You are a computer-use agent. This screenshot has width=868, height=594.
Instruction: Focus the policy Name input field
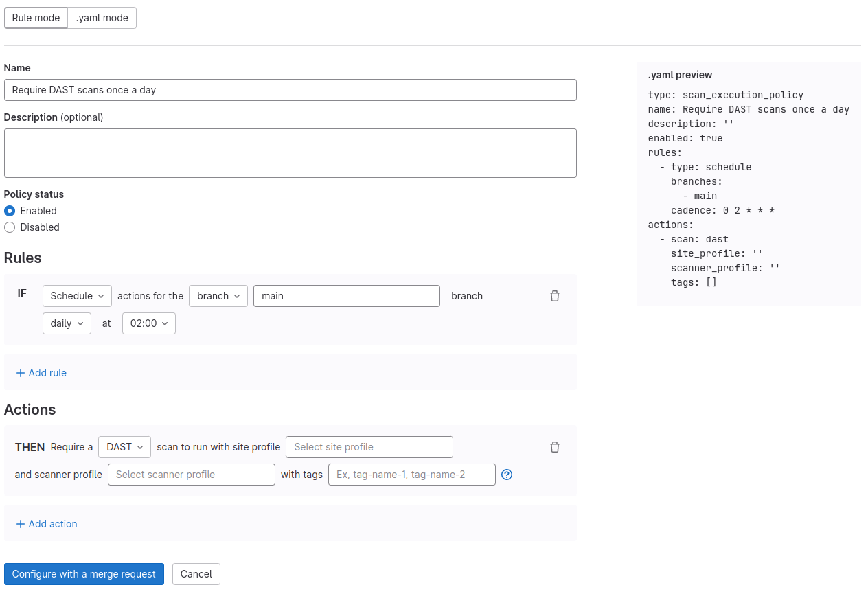[290, 90]
